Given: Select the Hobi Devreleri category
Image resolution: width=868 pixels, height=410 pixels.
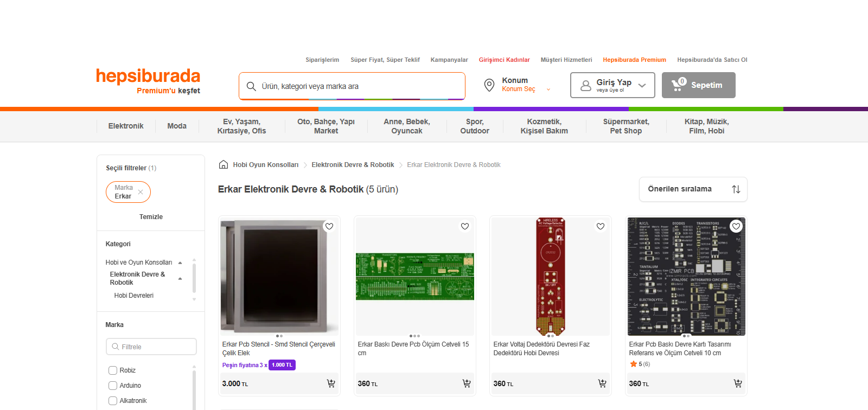Looking at the screenshot, I should click(x=134, y=296).
